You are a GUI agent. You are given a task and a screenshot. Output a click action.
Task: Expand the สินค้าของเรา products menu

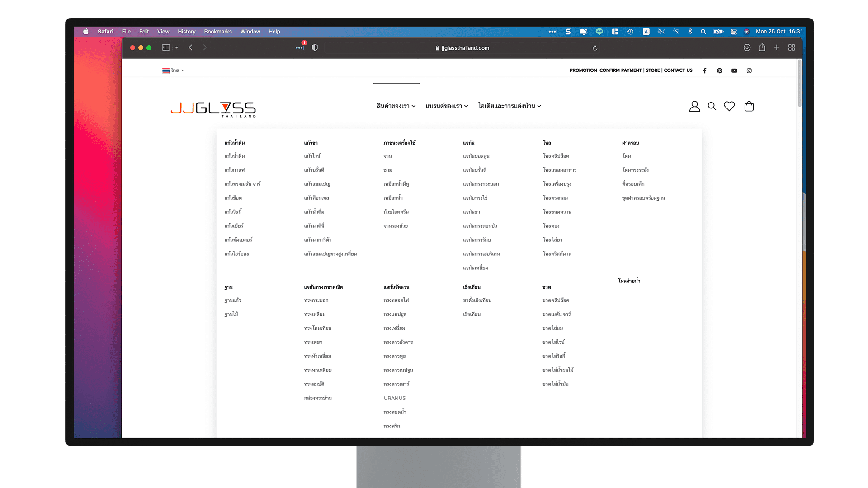(x=396, y=106)
